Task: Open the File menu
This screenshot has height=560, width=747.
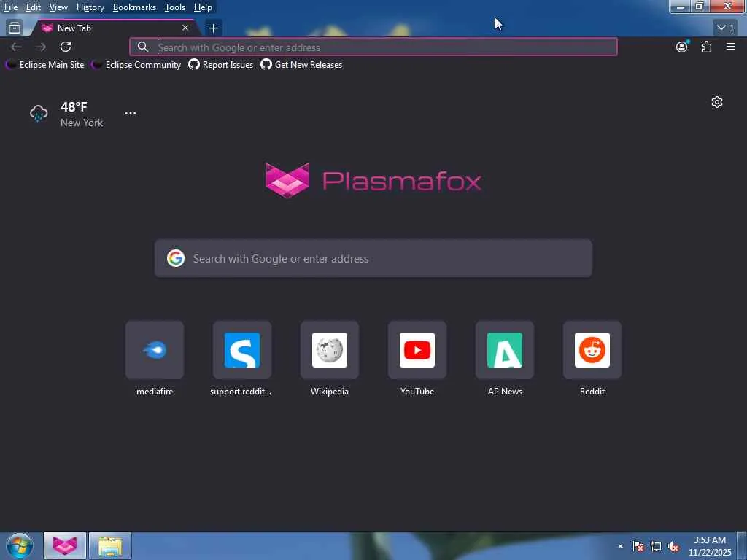Action: (10, 7)
